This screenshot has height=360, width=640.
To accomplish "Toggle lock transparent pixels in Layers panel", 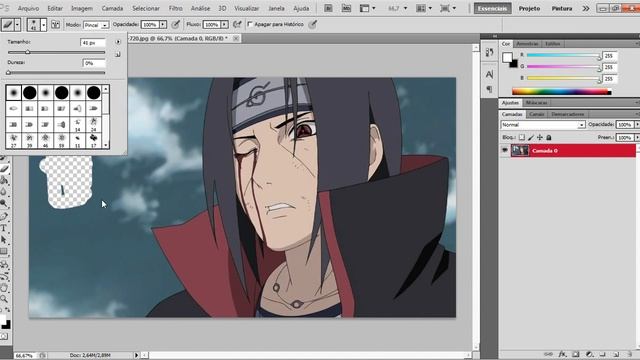I will 522,138.
